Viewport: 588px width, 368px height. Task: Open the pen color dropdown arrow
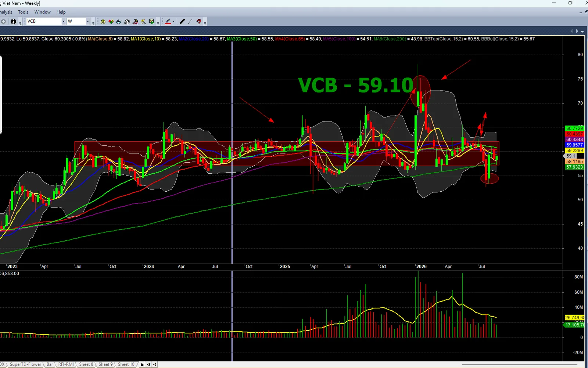174,22
